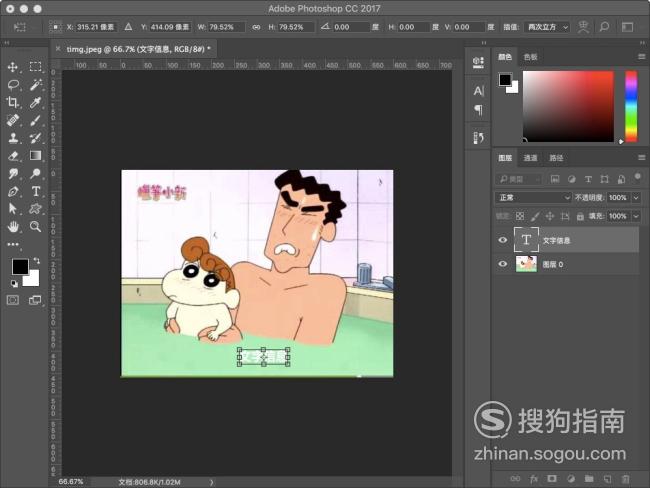
Task: Expand the status bar info arrow
Action: [x=211, y=482]
